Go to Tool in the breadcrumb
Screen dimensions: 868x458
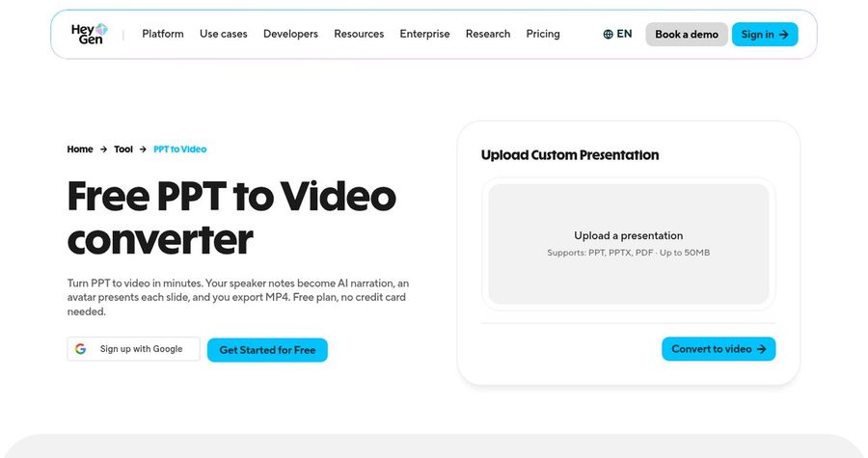click(123, 149)
